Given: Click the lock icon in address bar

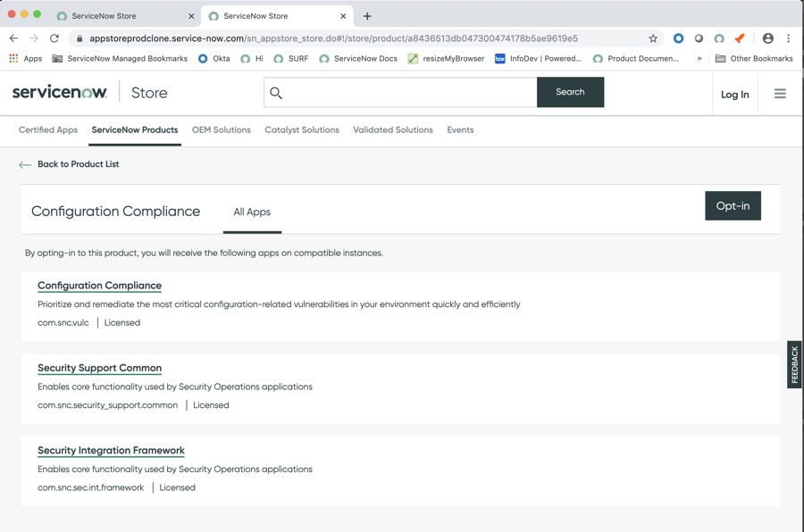Looking at the screenshot, I should coord(79,38).
